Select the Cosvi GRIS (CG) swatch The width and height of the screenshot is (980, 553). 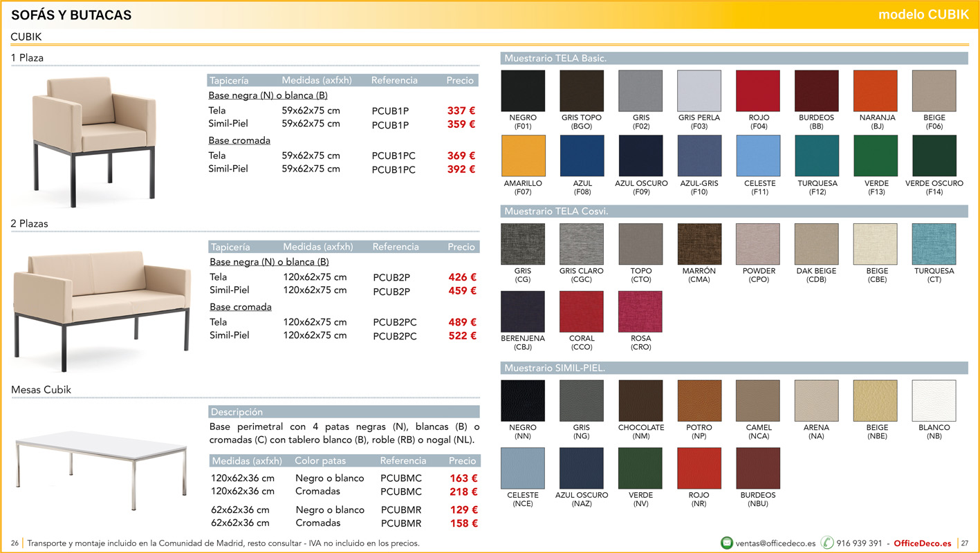pos(523,244)
